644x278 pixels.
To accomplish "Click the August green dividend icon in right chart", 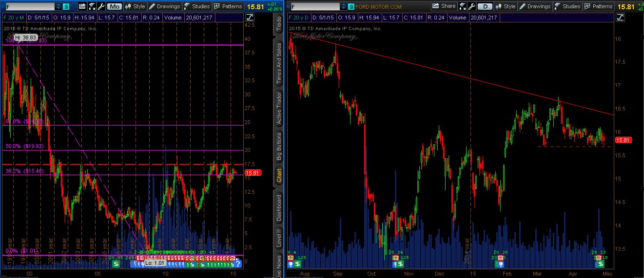I will [296, 264].
